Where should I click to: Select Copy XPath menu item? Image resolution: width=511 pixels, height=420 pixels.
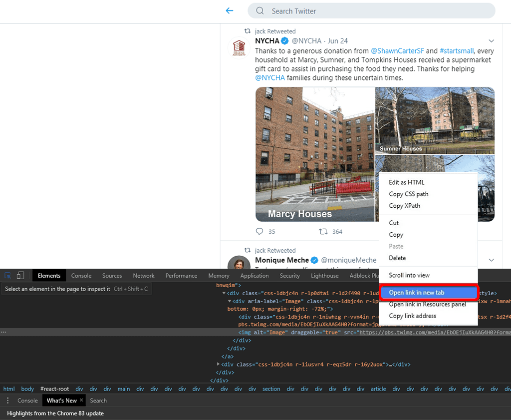[x=428, y=206]
